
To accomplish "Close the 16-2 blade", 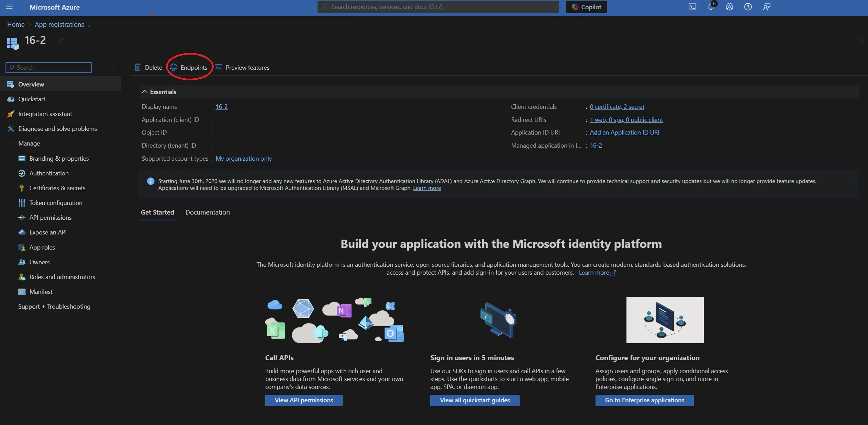I will tap(861, 40).
